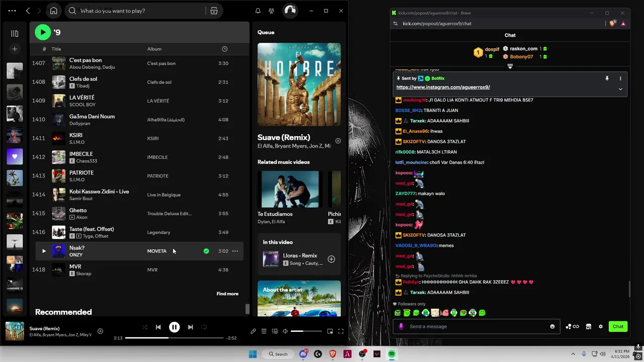
Task: Toggle repeat in the player bar
Action: click(204, 327)
